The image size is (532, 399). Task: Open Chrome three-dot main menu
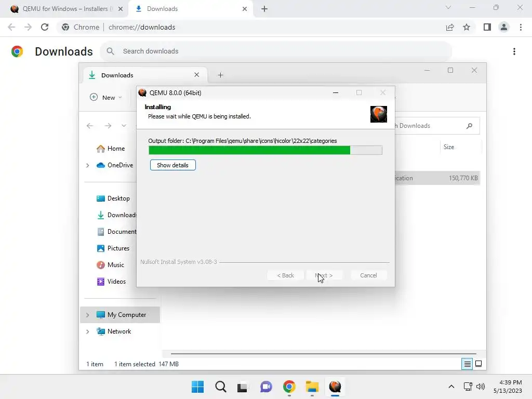521,27
